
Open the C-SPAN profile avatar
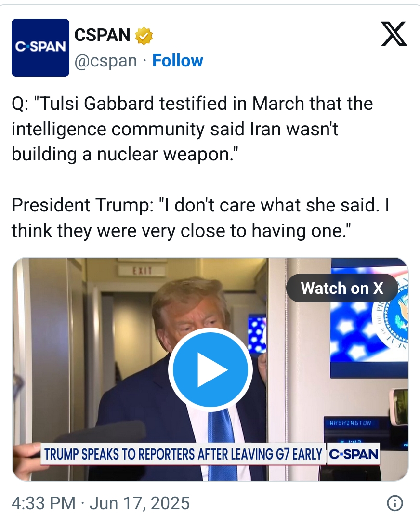point(40,48)
